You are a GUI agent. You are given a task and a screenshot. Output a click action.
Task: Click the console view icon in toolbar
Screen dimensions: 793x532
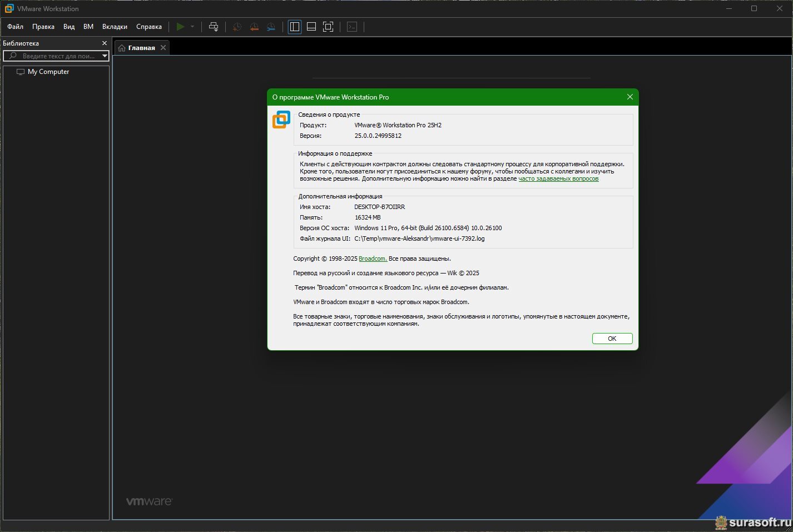click(352, 27)
